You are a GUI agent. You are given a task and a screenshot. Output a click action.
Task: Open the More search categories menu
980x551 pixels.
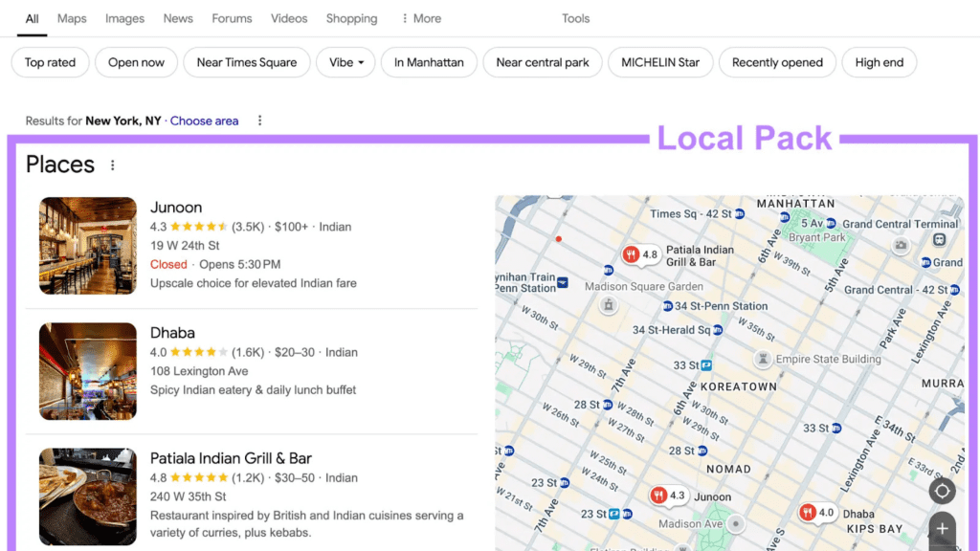point(421,18)
